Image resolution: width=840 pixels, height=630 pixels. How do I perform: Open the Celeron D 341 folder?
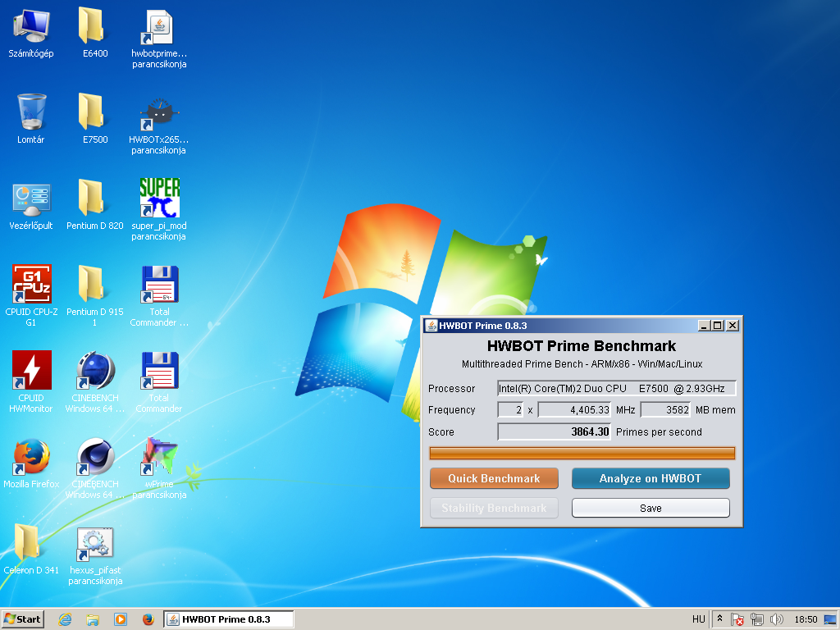(31, 550)
